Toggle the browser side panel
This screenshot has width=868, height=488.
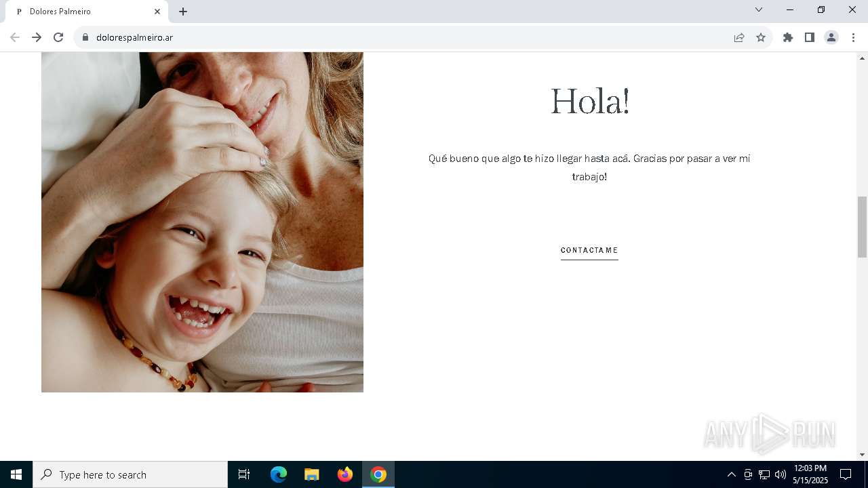[x=810, y=37]
